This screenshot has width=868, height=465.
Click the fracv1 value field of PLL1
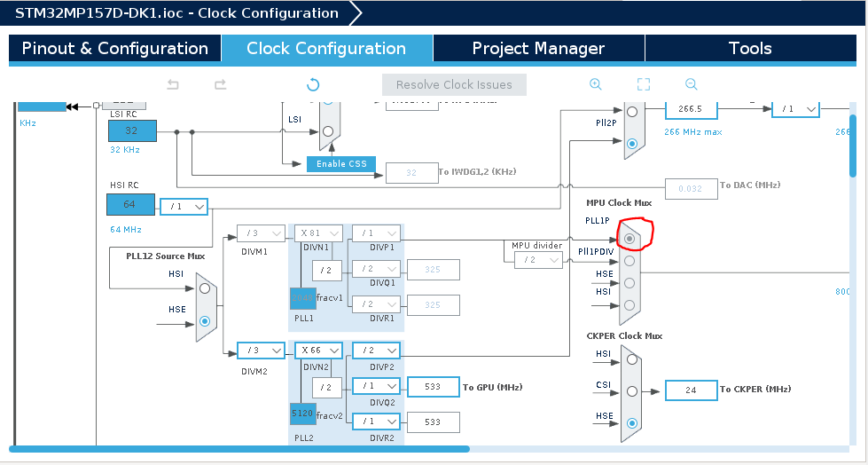(x=303, y=298)
